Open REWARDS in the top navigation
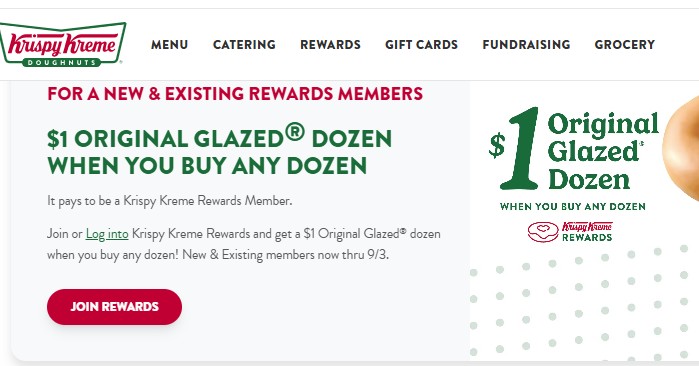 (330, 45)
